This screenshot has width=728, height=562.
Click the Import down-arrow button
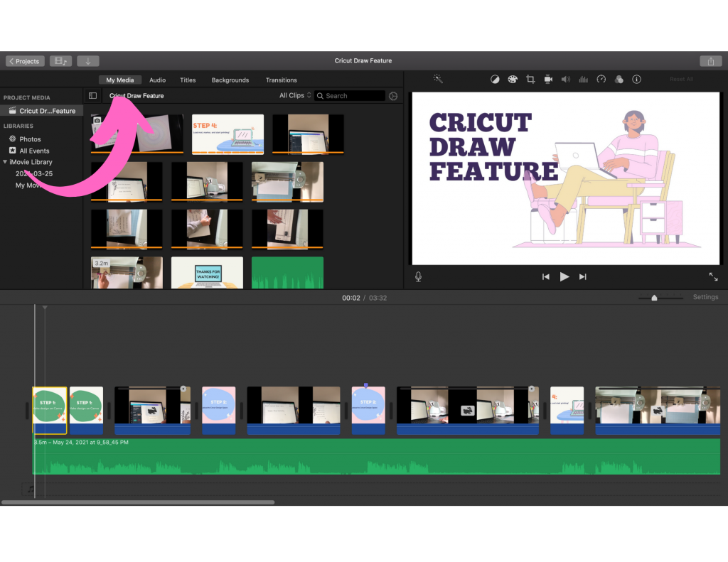pos(87,61)
